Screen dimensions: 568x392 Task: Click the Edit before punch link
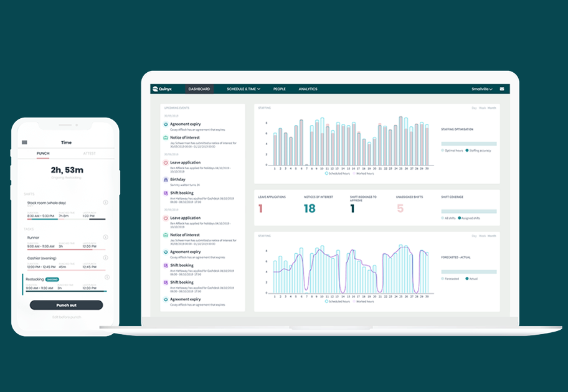tap(66, 317)
